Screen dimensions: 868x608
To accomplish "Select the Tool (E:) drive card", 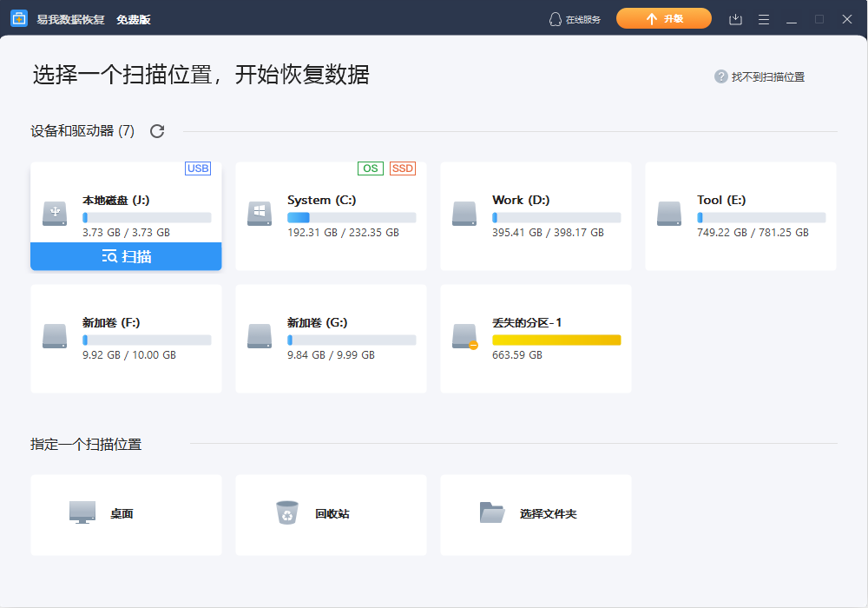I will [x=740, y=215].
